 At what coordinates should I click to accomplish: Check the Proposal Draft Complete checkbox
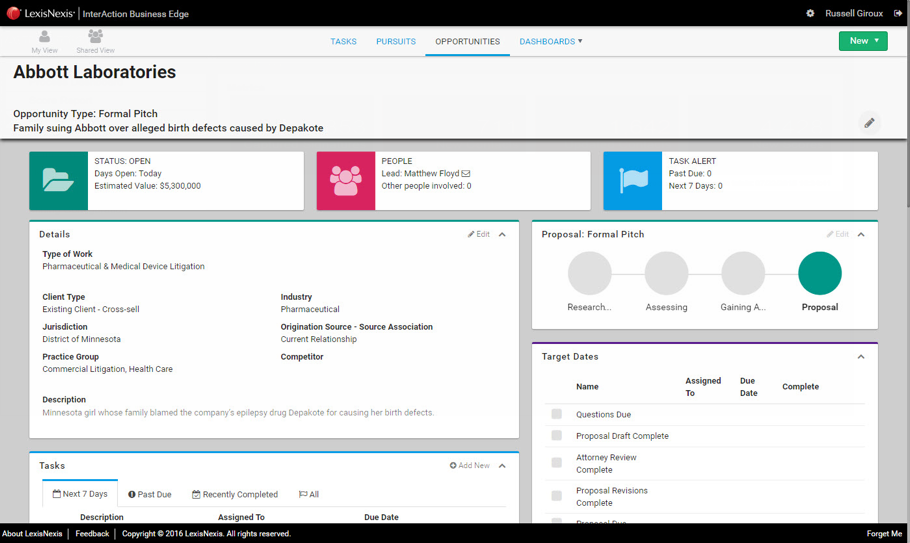pos(557,435)
